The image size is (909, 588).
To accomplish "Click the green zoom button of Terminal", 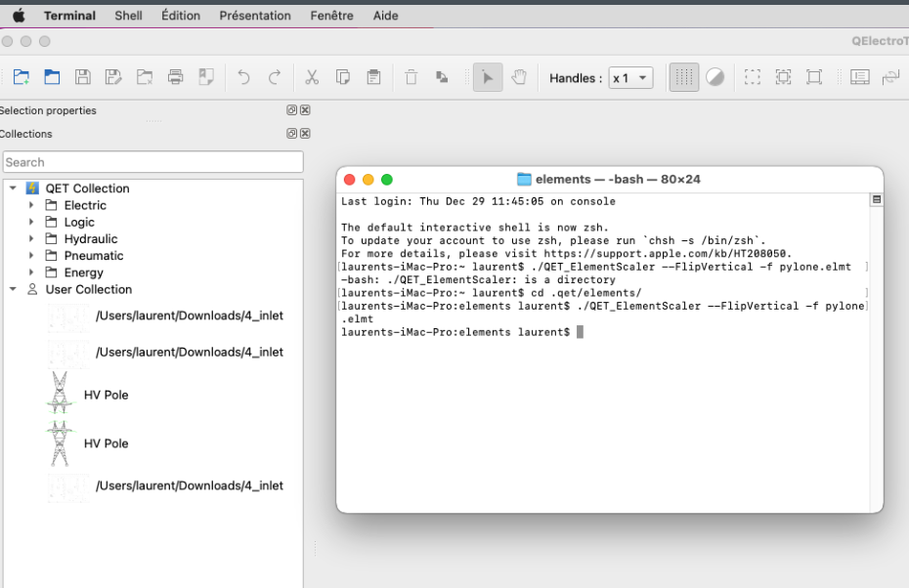I will 387,180.
